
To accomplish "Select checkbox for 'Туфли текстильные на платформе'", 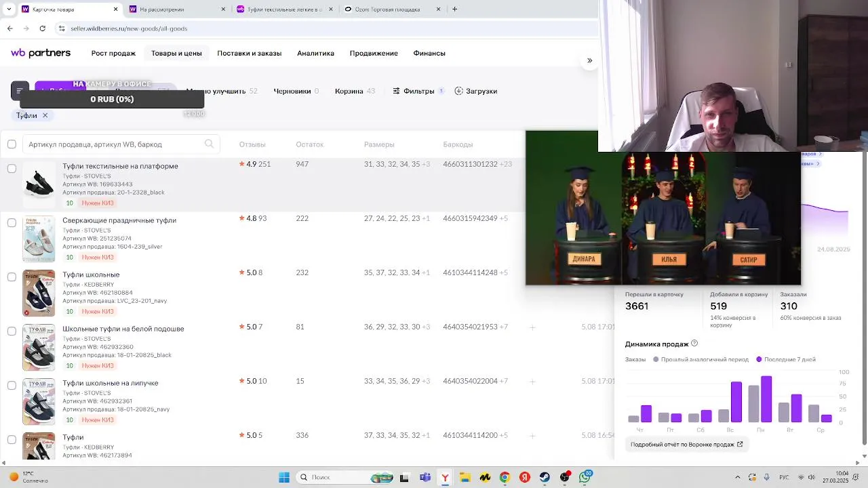I will coord(12,168).
